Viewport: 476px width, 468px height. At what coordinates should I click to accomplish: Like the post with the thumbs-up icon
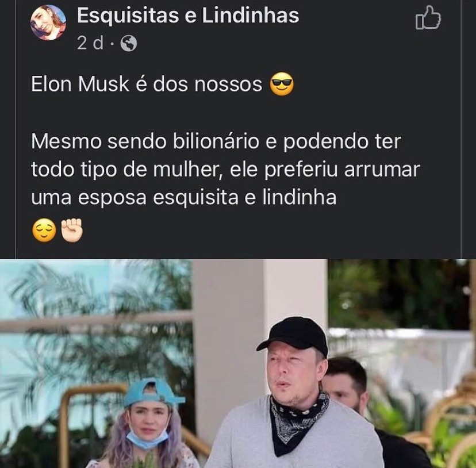pos(428,18)
